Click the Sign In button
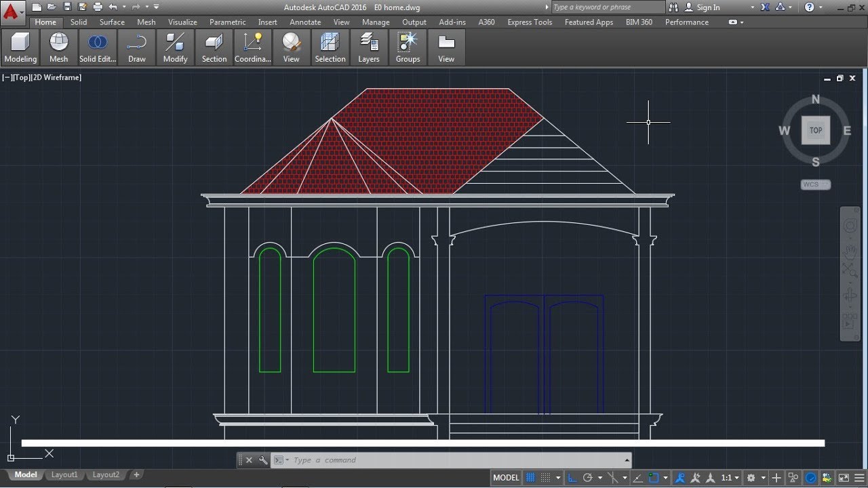Viewport: 868px width, 488px height. pos(708,7)
